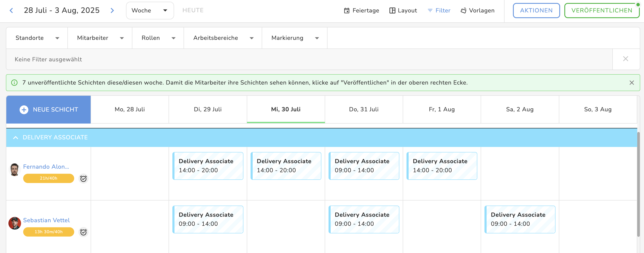Click Sebastian's 13h 30m/40h hours badge
The image size is (644, 253).
pos(48,232)
